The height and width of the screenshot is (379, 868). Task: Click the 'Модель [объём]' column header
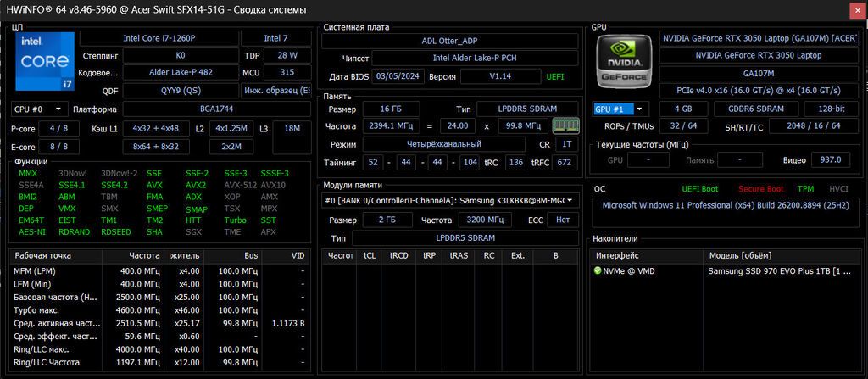pos(782,255)
